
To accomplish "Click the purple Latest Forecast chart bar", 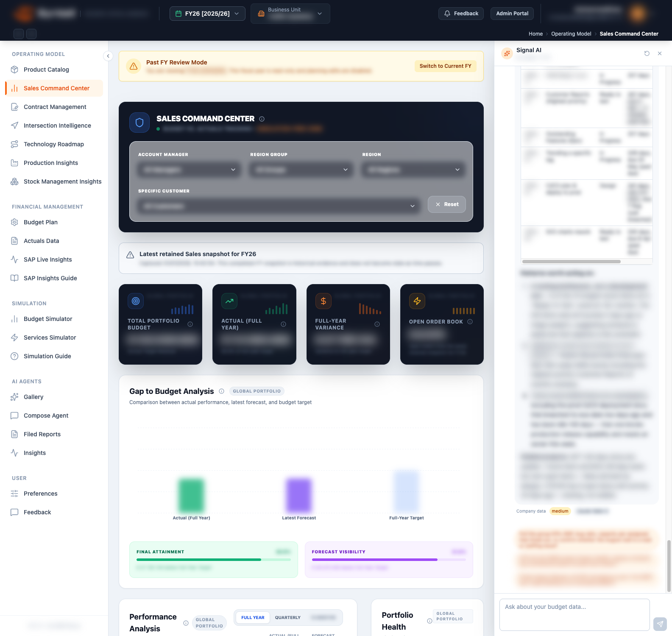I will pos(299,496).
